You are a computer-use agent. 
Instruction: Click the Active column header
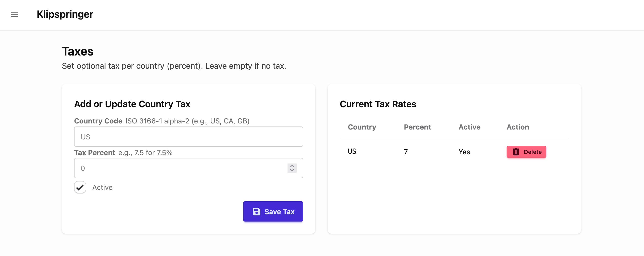click(469, 127)
